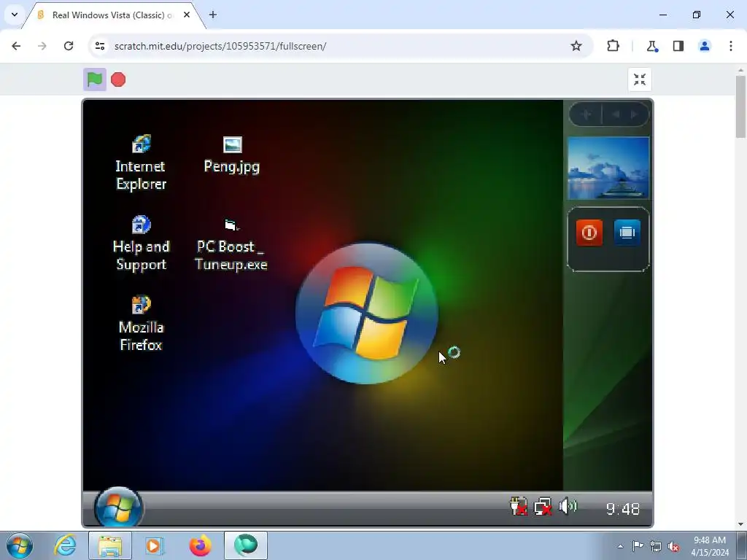Click the Vista Start orb in simulation

click(x=119, y=507)
